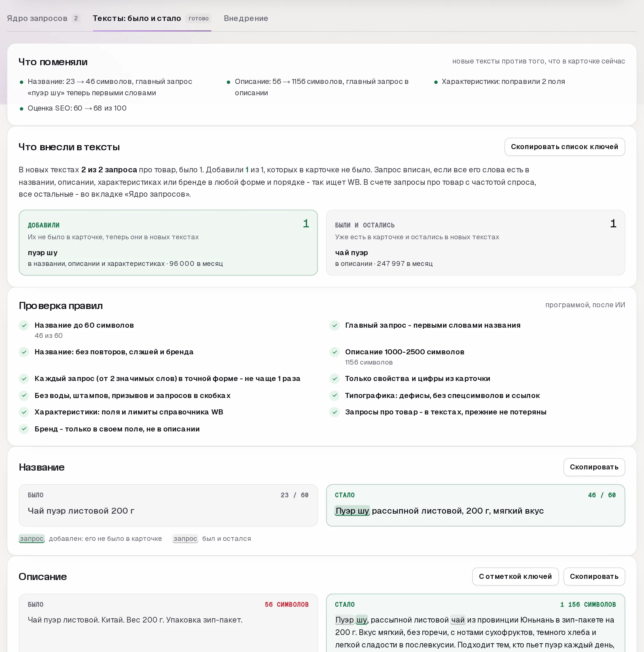Copy the description with «Скопировать» in Описание
Screen dimensions: 644x652
click(x=594, y=576)
